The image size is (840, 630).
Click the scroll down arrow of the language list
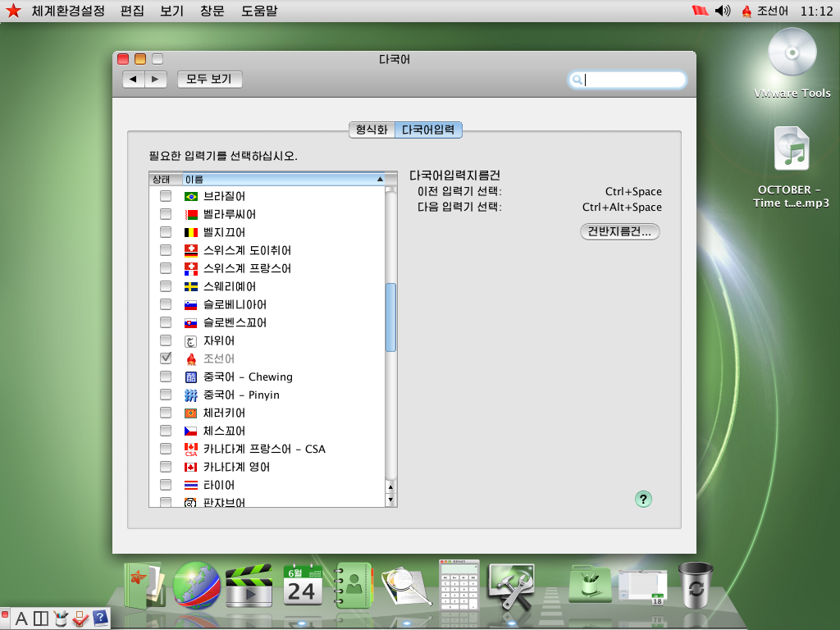tap(391, 500)
